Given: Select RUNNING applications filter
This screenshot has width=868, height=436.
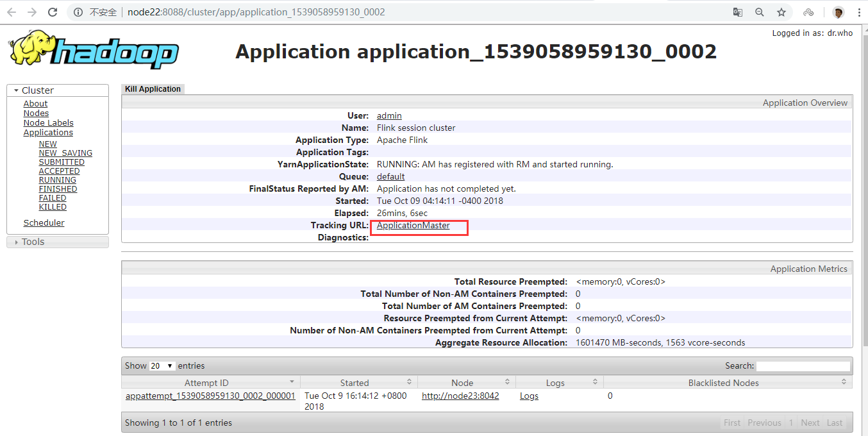Looking at the screenshot, I should tap(57, 180).
